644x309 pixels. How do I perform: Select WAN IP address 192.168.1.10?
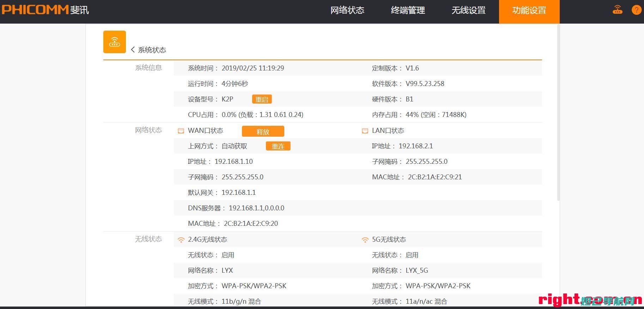[233, 161]
